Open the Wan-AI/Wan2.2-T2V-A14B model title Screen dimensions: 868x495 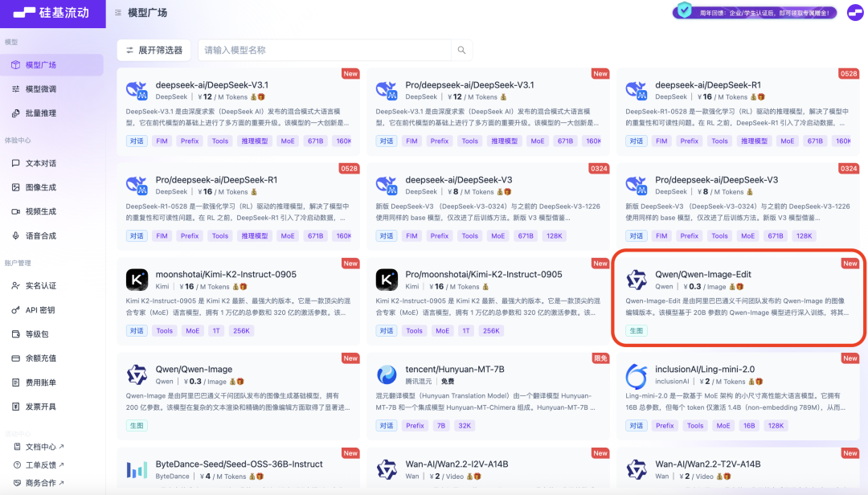(x=707, y=464)
